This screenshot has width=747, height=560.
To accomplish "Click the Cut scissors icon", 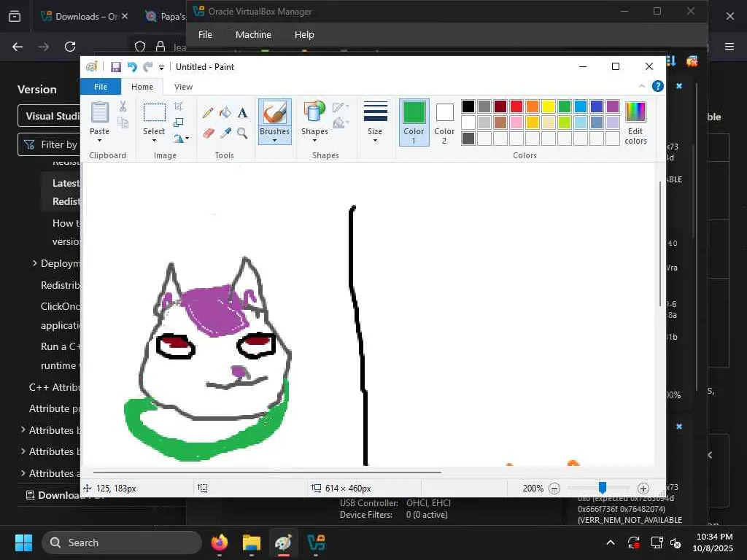I will tap(123, 106).
